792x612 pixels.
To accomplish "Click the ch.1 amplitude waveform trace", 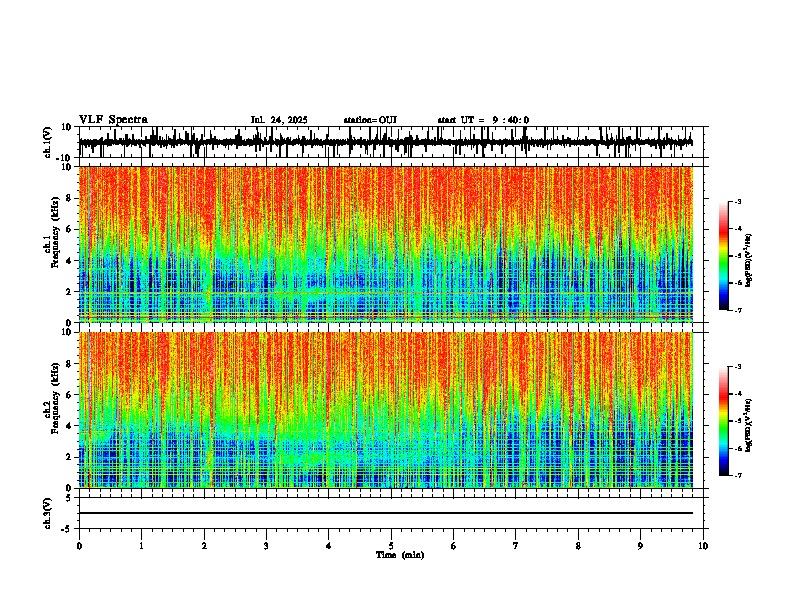I will (385, 142).
